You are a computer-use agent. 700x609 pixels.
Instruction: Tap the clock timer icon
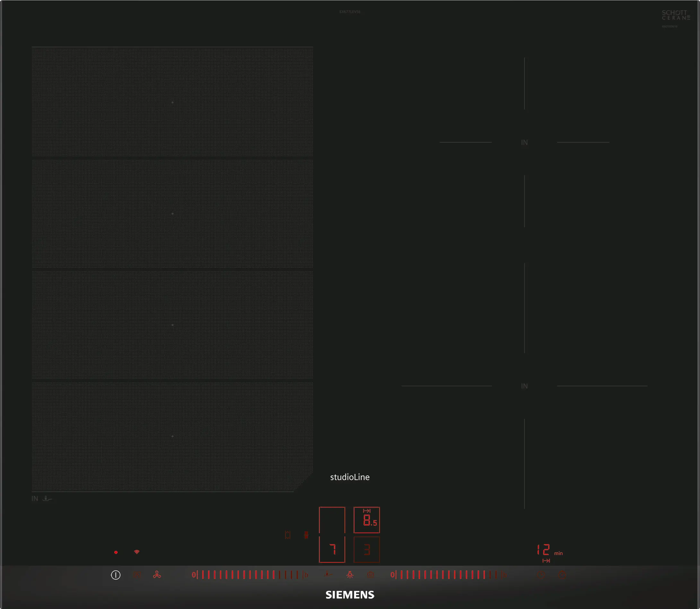(x=541, y=575)
